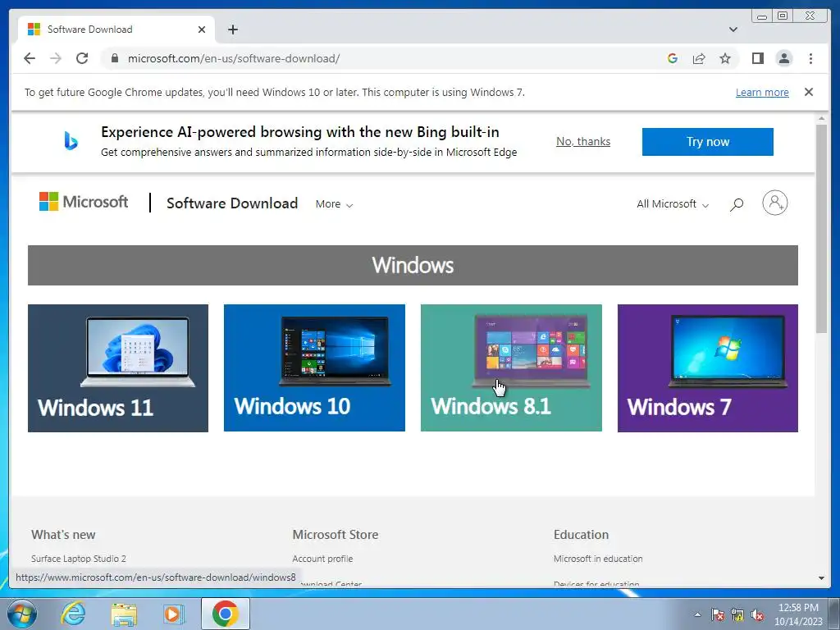Open the Learn more link
The image size is (840, 630).
(762, 92)
